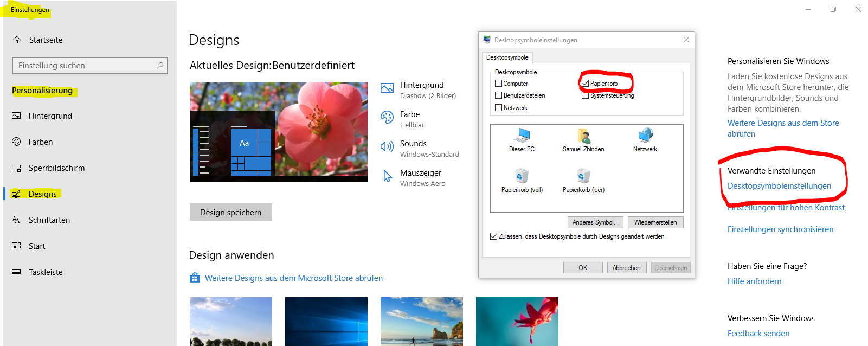The image size is (868, 346).
Task: Click the "Personalisieren Sie Windows" heading
Action: click(779, 61)
